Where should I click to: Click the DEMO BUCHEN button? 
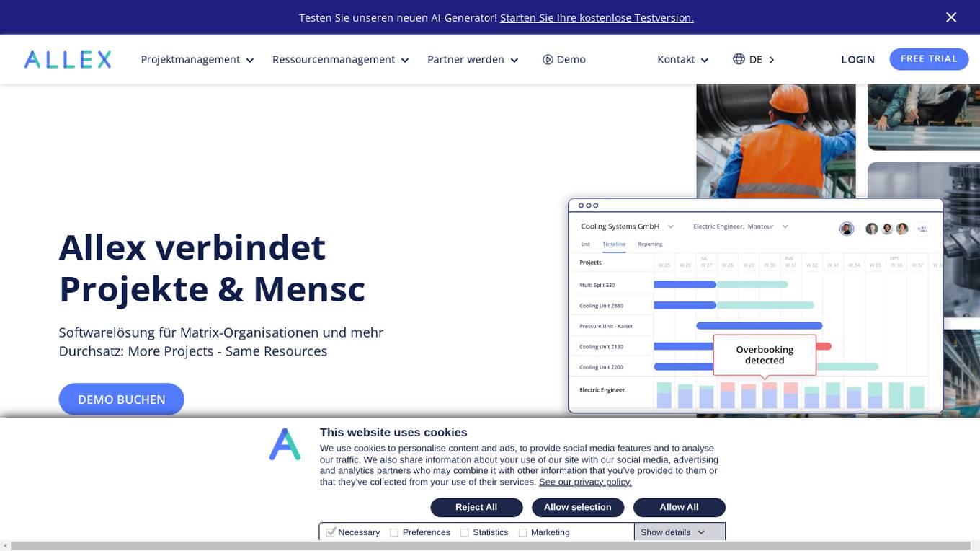(x=122, y=399)
